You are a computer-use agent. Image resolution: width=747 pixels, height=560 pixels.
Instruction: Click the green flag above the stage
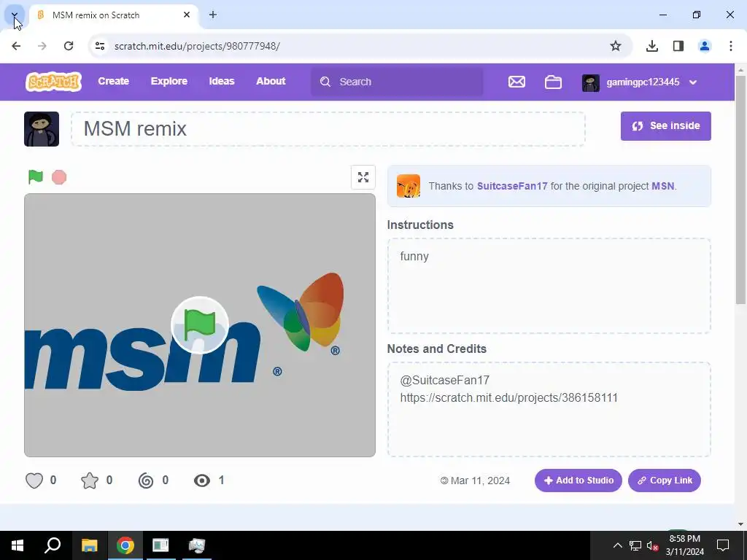click(36, 176)
